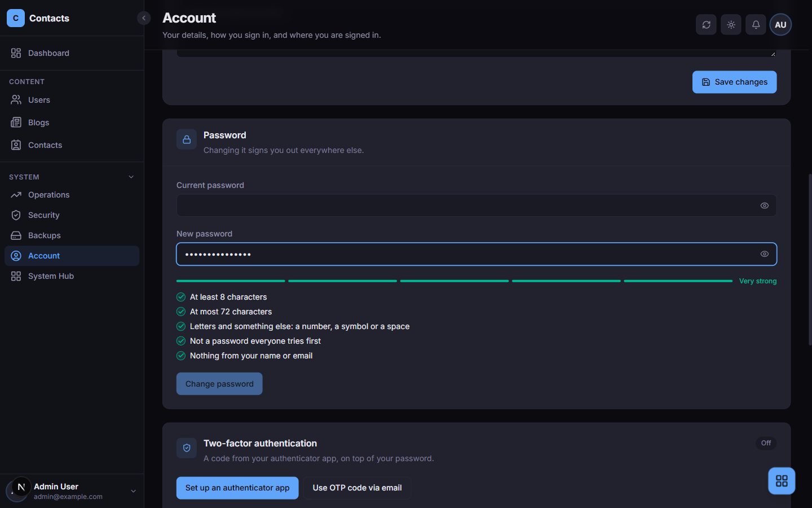
Task: Choose Use OTP code via email
Action: click(357, 488)
